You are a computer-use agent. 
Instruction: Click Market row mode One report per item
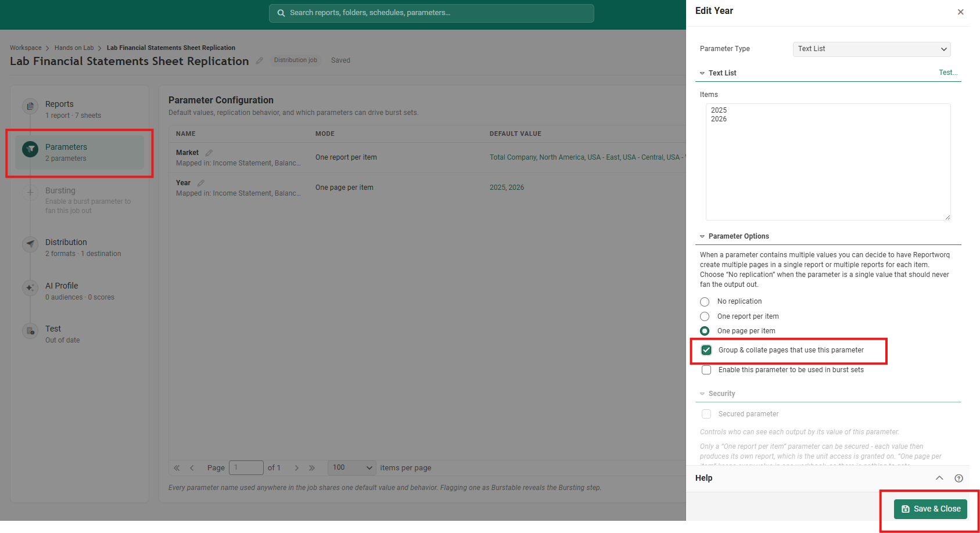[x=346, y=157]
